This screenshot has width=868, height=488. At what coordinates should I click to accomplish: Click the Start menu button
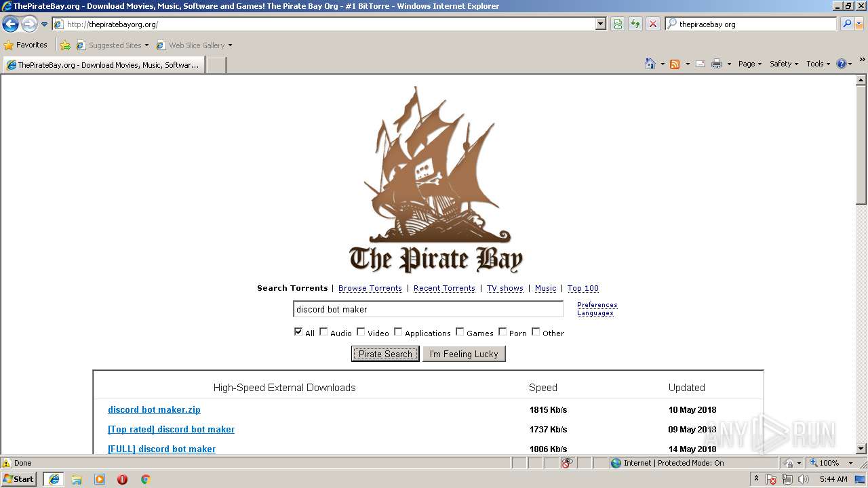(x=18, y=479)
